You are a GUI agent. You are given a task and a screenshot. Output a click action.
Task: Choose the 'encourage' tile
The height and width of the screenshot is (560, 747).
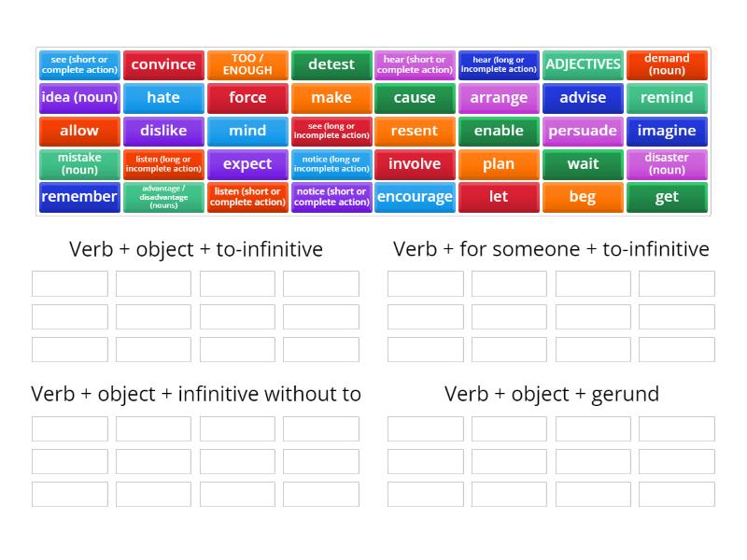(x=415, y=197)
